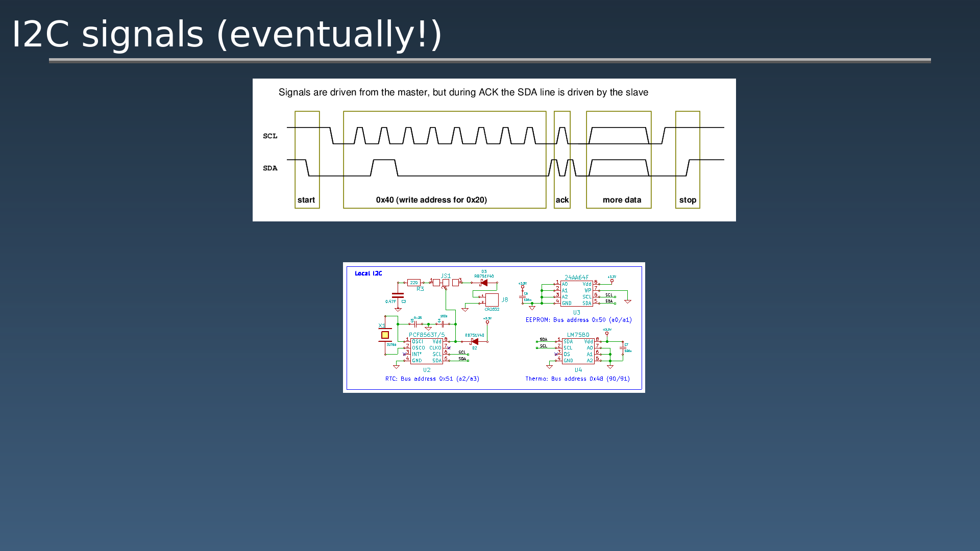Viewport: 980px width, 551px height.
Task: Click the 220 ohm resistor R3 symbol
Action: tap(414, 283)
